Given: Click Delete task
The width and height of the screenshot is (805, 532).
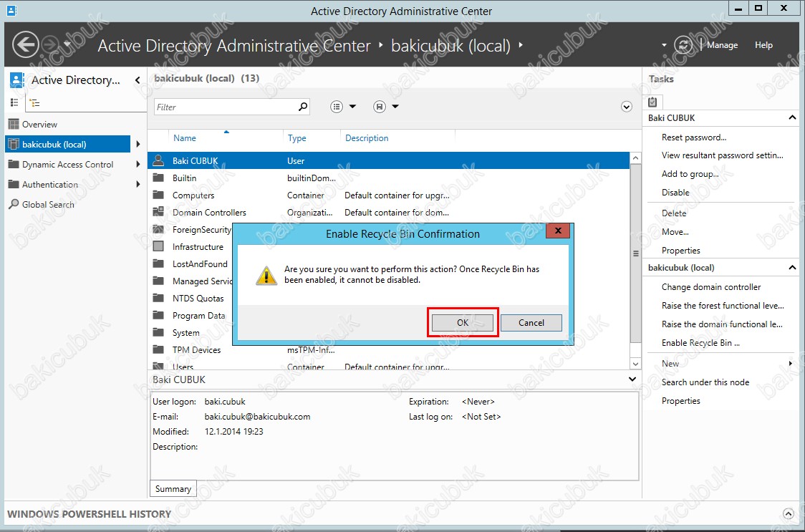Looking at the screenshot, I should (x=674, y=213).
